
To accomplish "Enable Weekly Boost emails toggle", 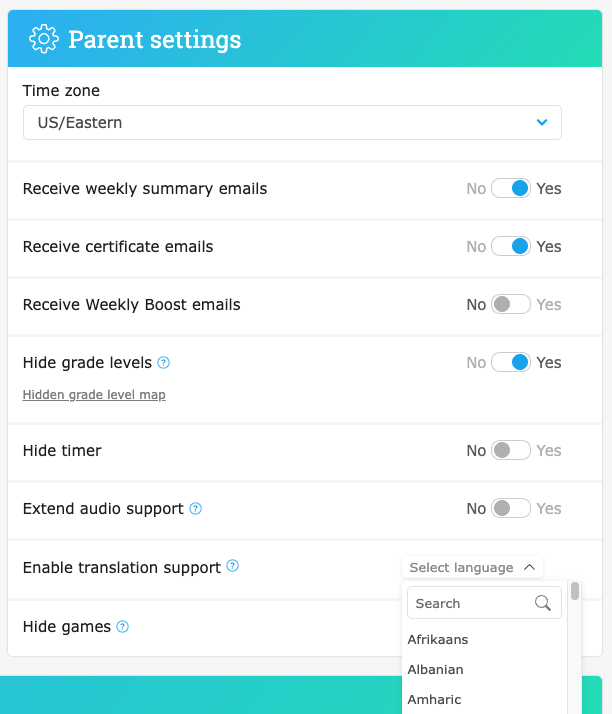I will click(510, 304).
